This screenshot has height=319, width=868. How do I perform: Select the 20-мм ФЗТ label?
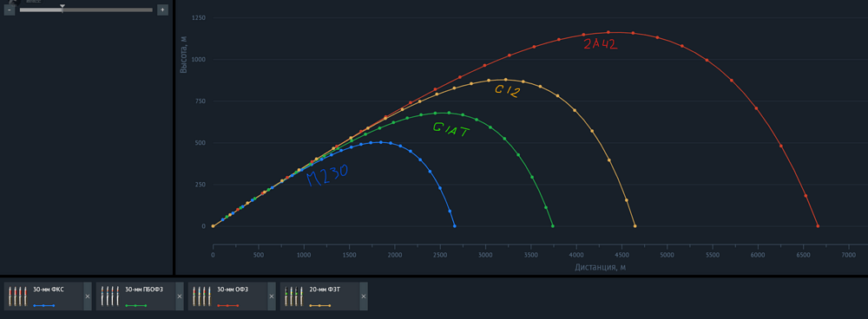(x=324, y=290)
